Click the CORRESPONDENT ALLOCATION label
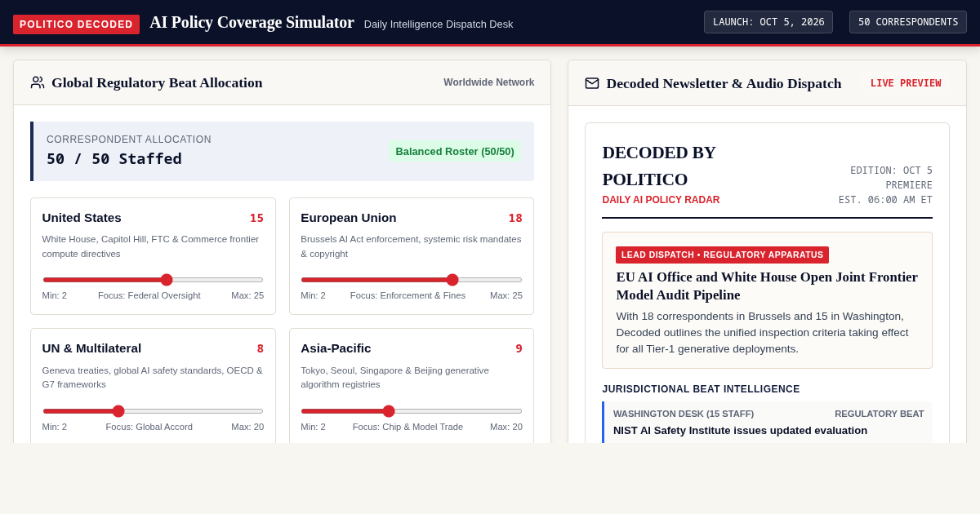Viewport: 980px width, 514px height. (x=129, y=140)
